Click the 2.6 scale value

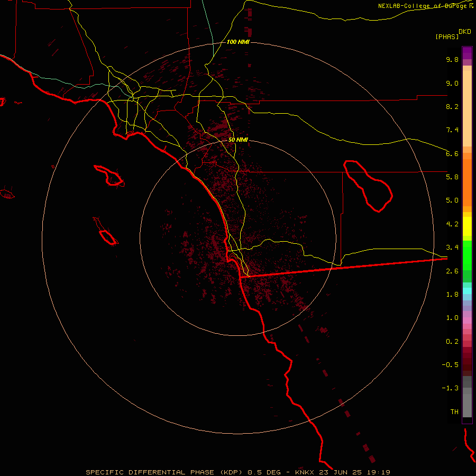452,271
